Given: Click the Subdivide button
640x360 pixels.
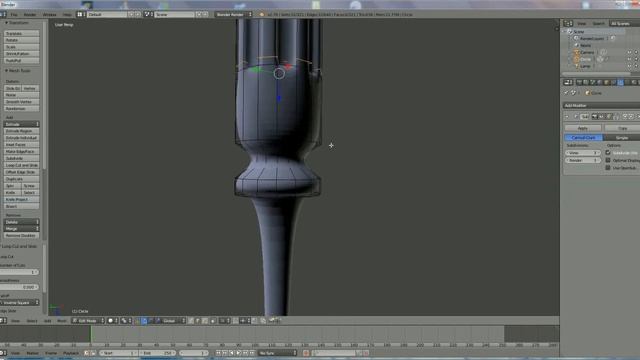Looking at the screenshot, I should (21, 158).
